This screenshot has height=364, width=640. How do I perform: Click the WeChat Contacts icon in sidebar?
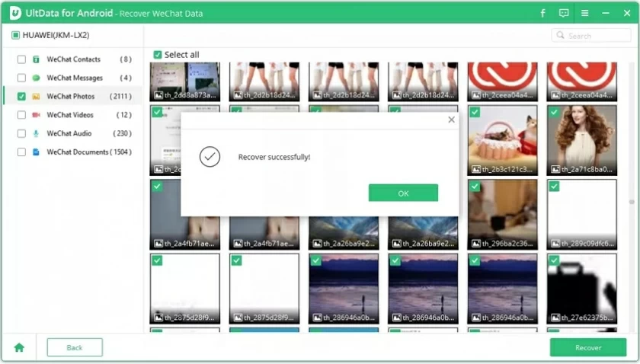click(x=36, y=59)
